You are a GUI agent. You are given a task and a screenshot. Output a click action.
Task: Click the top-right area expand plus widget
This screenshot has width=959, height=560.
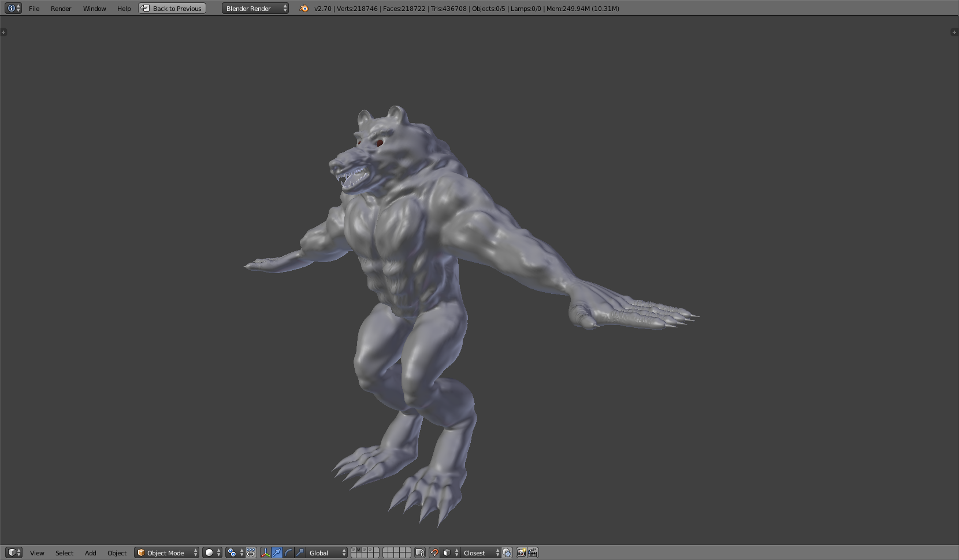click(x=954, y=32)
